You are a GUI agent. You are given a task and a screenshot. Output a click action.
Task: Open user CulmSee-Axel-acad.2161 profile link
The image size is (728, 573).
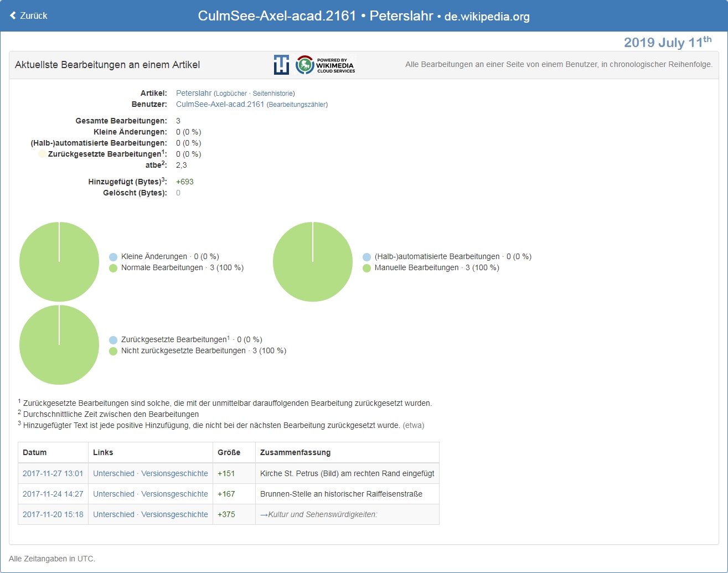tap(220, 104)
